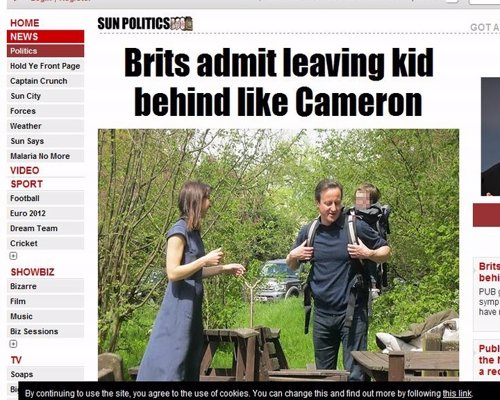Follow 'this link' in cookie notice
The width and height of the screenshot is (500, 400).
pos(457,393)
